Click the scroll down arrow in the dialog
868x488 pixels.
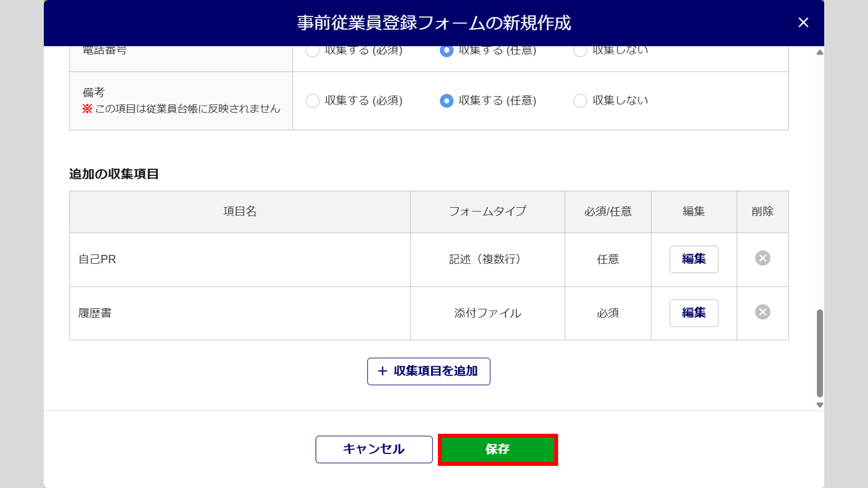click(819, 405)
